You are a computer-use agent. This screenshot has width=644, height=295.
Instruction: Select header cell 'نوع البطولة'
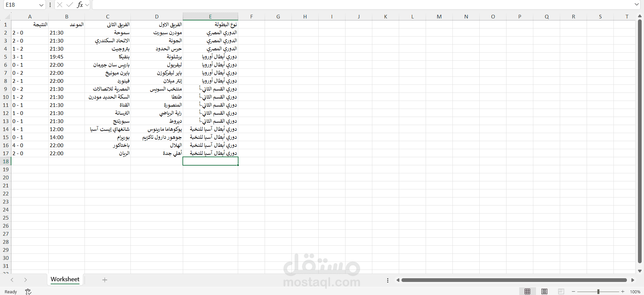[210, 24]
